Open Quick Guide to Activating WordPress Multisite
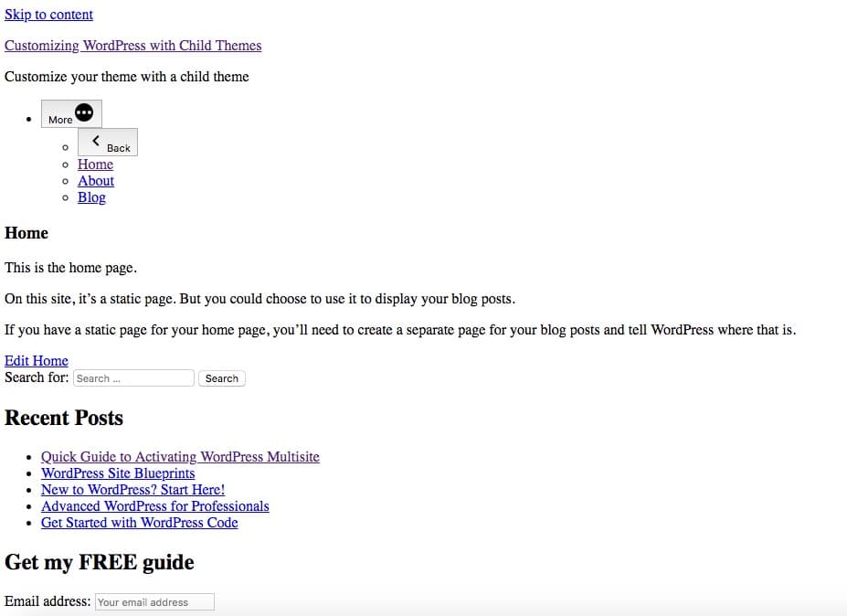 pyautogui.click(x=180, y=456)
